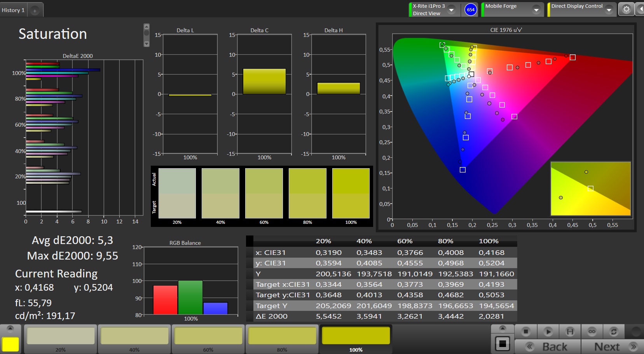This screenshot has width=644, height=354.
Task: Select the 80% saturation patch button
Action: click(x=282, y=339)
